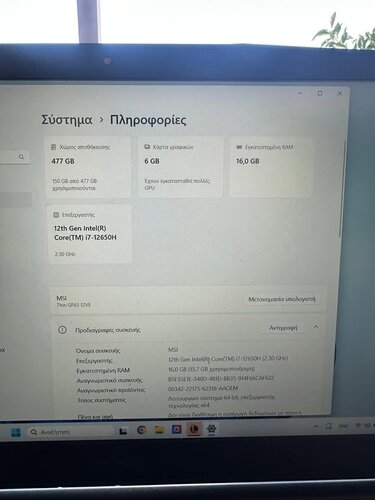
Task: Open the Επεξεργαστής i7-12650H card
Action: pos(90,234)
